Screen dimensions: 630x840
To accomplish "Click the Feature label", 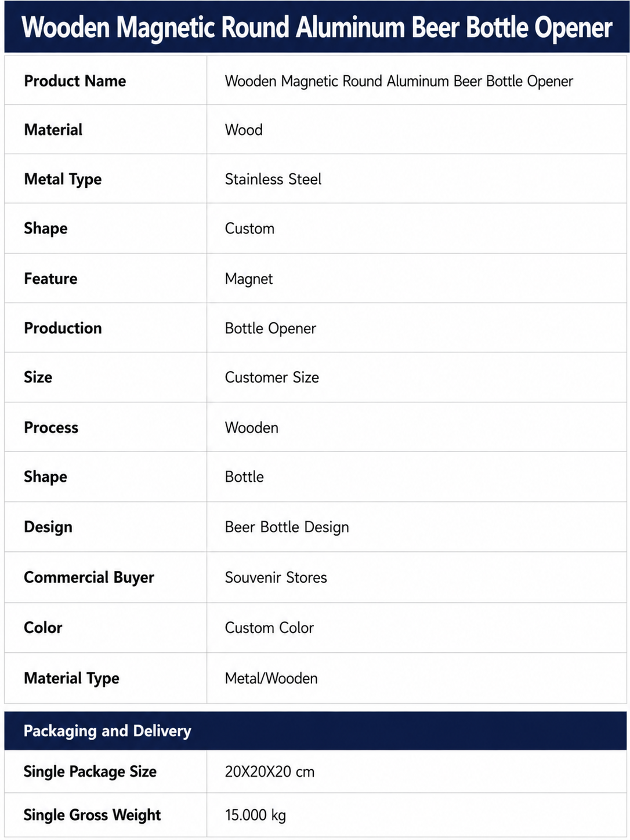I will tap(50, 279).
